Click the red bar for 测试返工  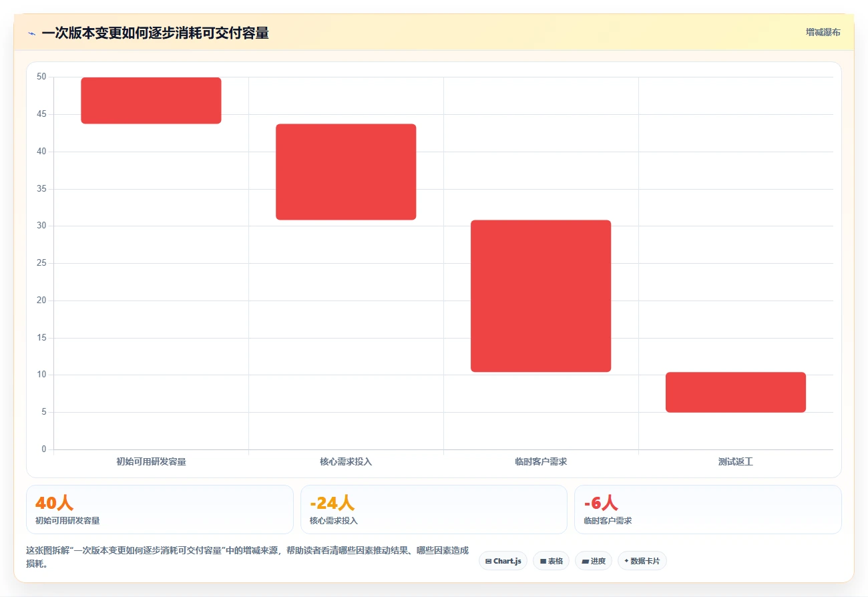736,392
